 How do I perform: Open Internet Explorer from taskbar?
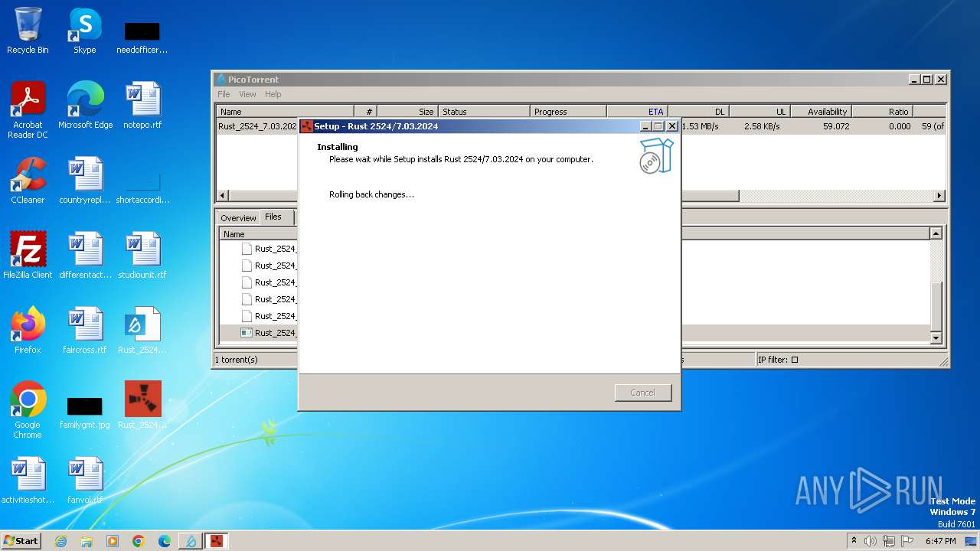click(x=60, y=541)
